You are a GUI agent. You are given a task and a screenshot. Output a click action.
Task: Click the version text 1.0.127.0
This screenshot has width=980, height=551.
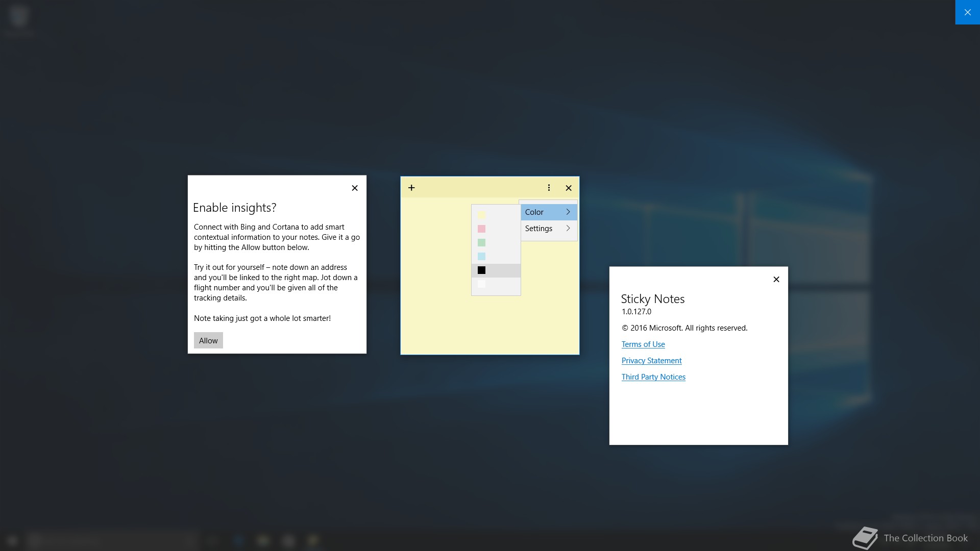636,312
